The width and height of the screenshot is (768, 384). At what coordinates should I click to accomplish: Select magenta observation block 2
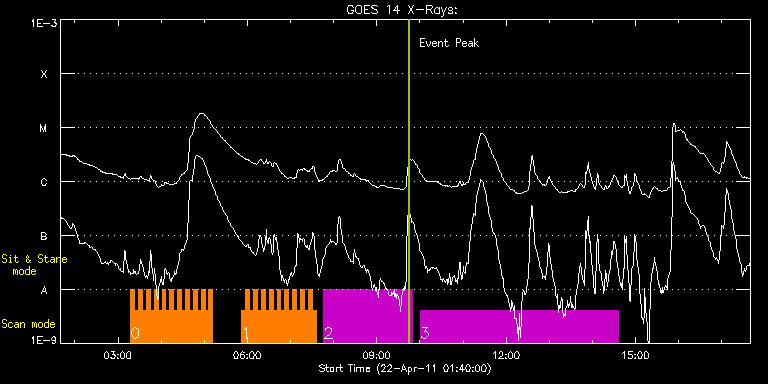pyautogui.click(x=368, y=316)
